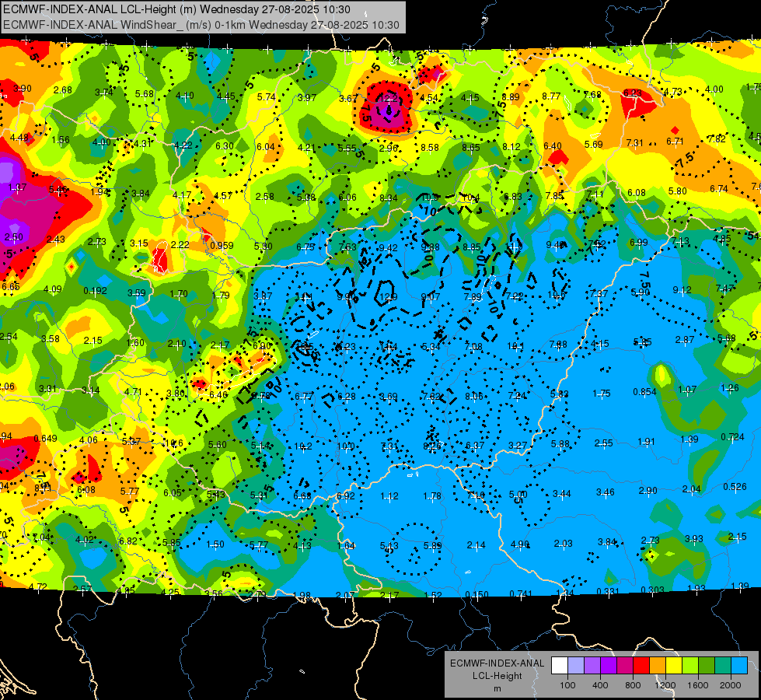
Task: Click the WindShear 0-1km title line
Action: pyautogui.click(x=201, y=25)
